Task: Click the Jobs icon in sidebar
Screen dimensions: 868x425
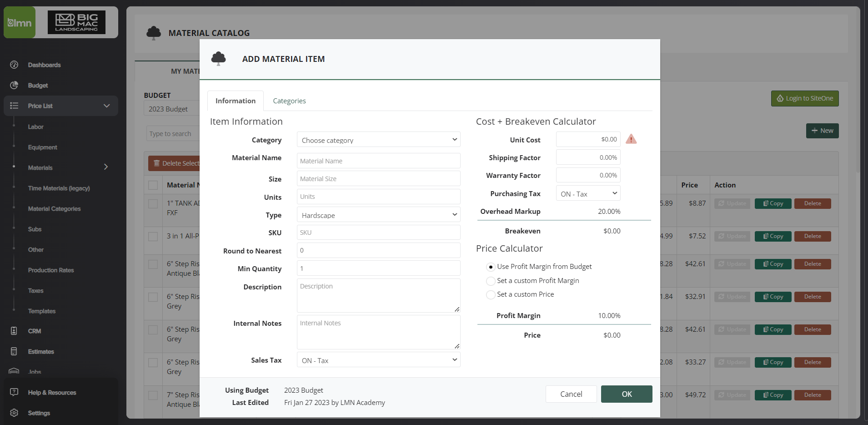Action: [x=14, y=371]
